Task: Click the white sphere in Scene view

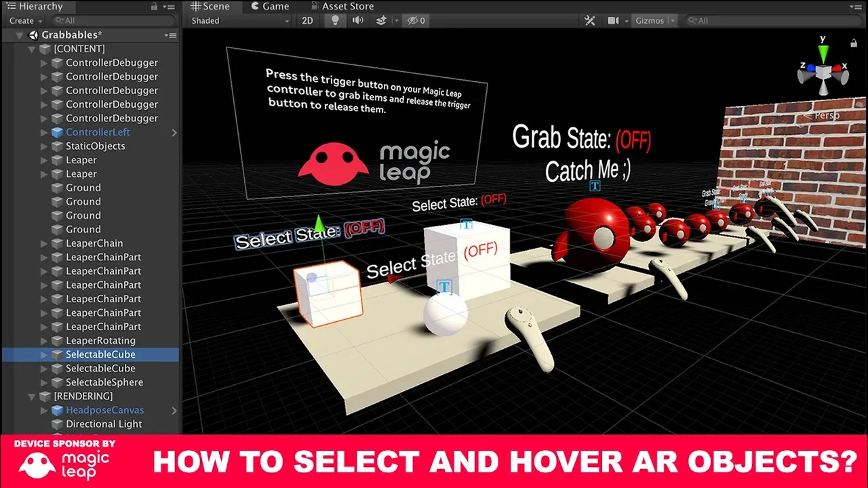Action: pyautogui.click(x=446, y=313)
